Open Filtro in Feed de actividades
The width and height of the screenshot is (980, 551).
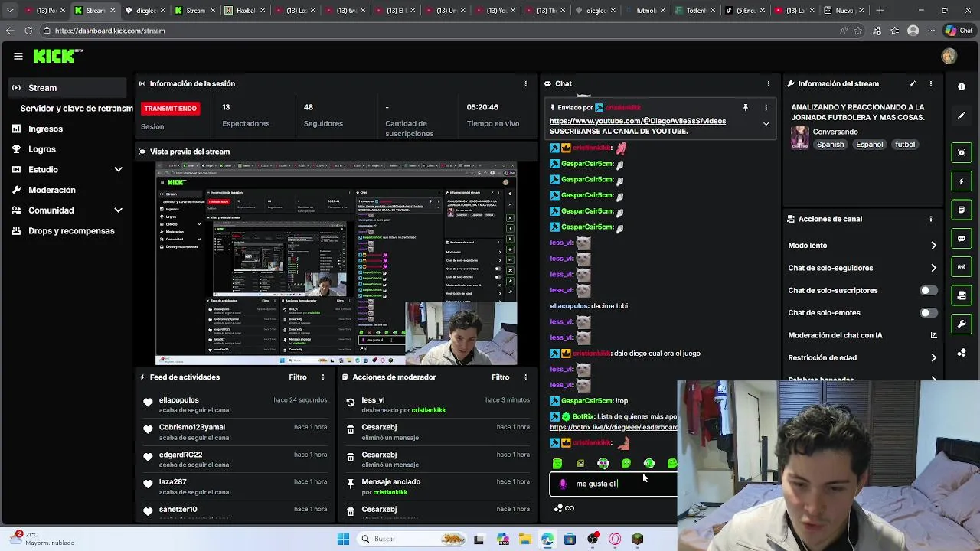(298, 377)
